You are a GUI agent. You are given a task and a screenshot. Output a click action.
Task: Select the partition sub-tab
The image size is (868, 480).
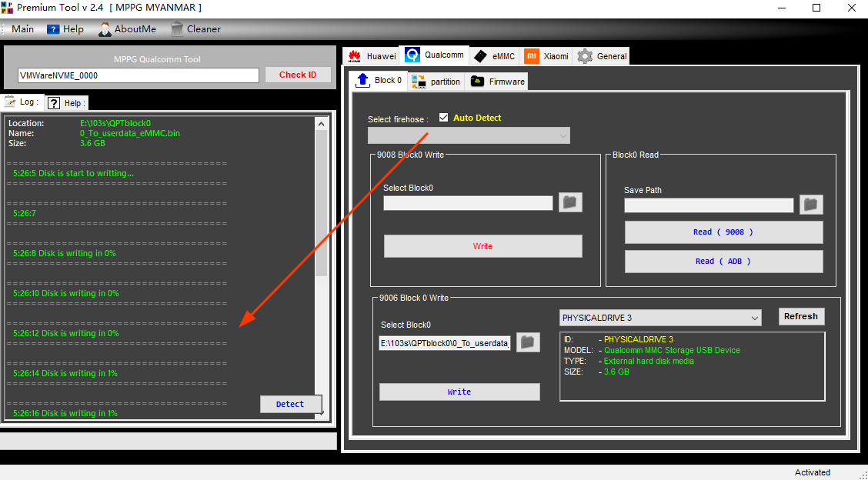tap(436, 82)
